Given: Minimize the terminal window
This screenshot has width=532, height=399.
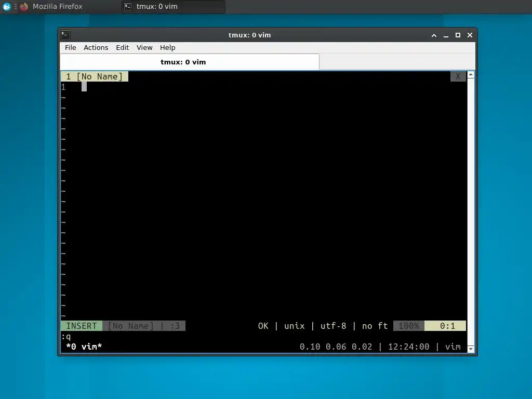Looking at the screenshot, I should (446, 35).
